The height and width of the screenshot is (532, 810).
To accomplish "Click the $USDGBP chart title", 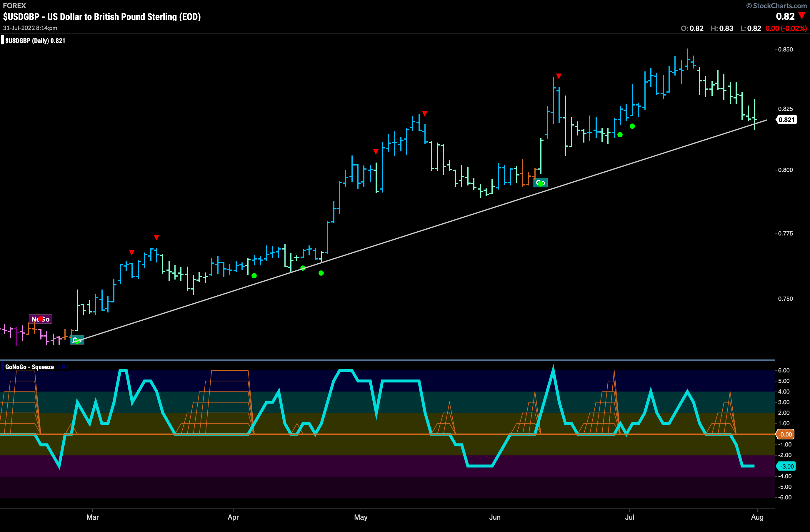I will 102,17.
